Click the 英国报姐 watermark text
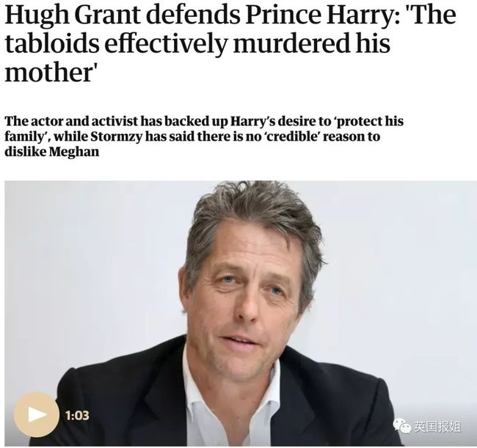Screen dimensions: 477x448 point(437,427)
